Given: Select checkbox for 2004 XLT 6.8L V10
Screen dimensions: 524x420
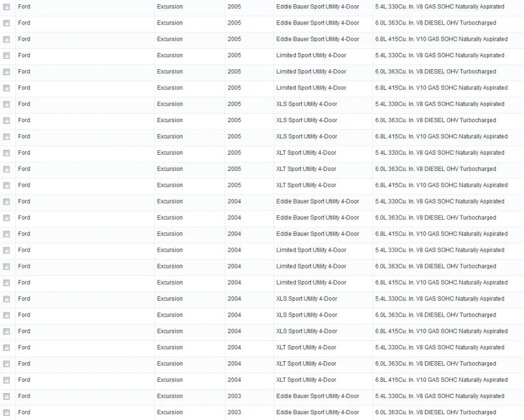Looking at the screenshot, I should pos(6,380).
